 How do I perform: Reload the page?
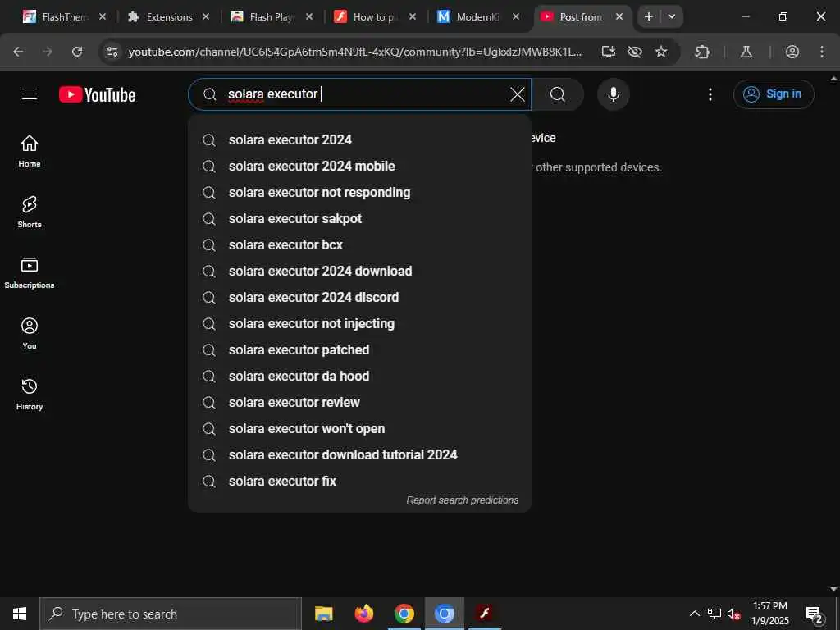tap(77, 52)
